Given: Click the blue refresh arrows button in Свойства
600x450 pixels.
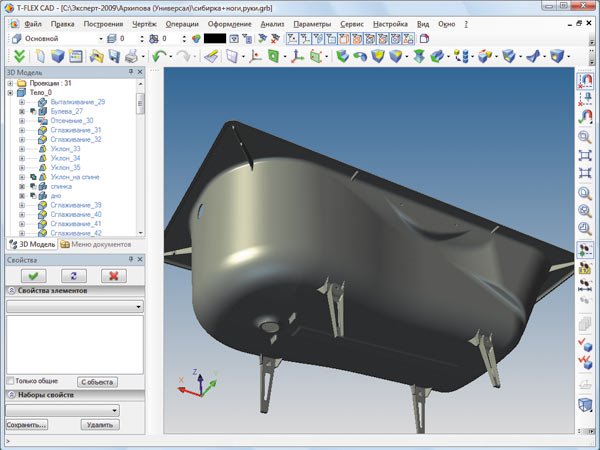Looking at the screenshot, I should pos(74,276).
